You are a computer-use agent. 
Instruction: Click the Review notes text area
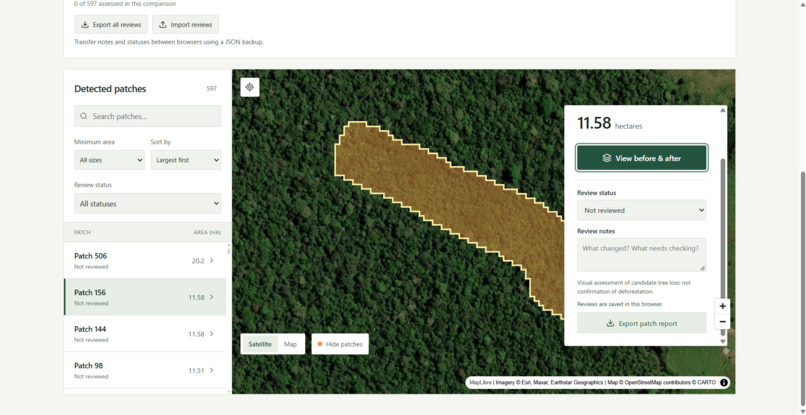click(642, 255)
